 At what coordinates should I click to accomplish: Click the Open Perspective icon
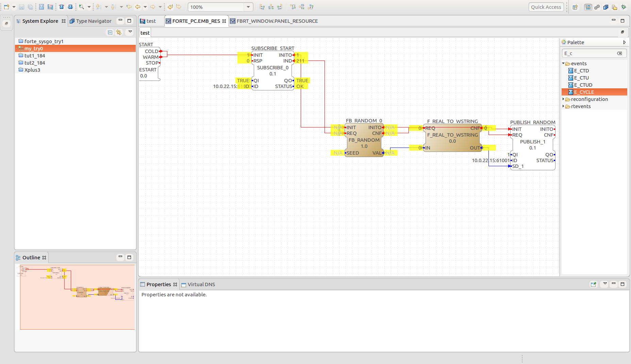(575, 7)
